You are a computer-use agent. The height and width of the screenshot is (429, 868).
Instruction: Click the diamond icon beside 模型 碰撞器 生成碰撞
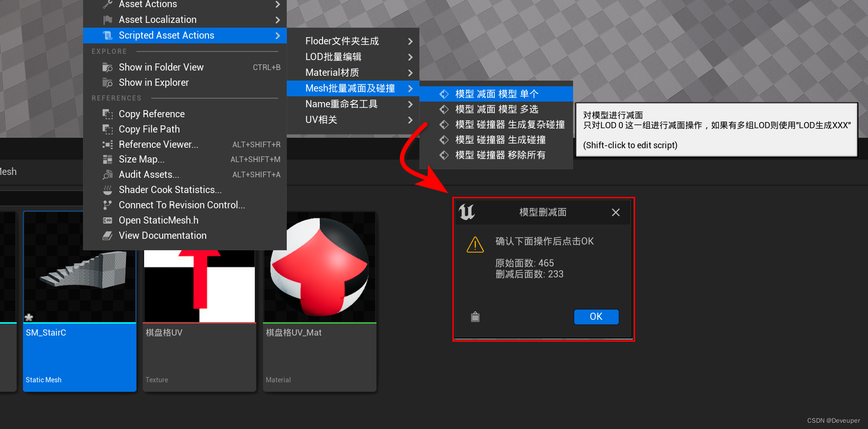click(444, 140)
